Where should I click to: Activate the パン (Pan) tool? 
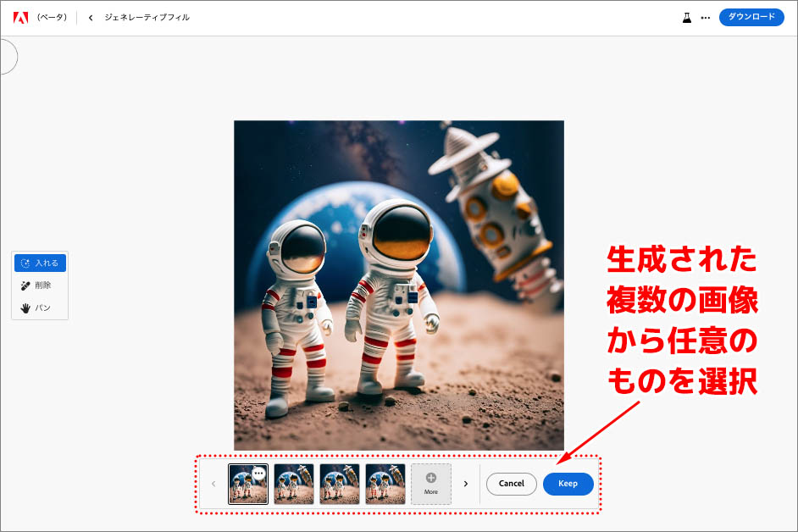36,307
